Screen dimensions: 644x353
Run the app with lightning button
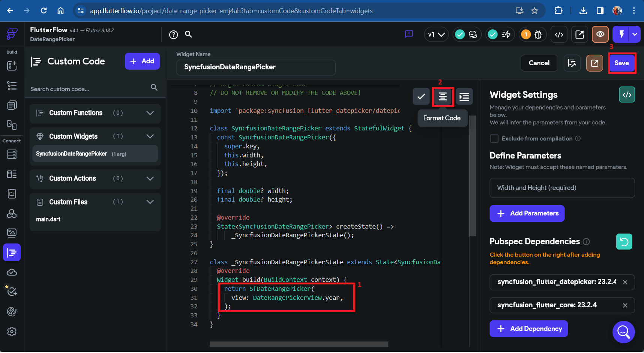(621, 34)
